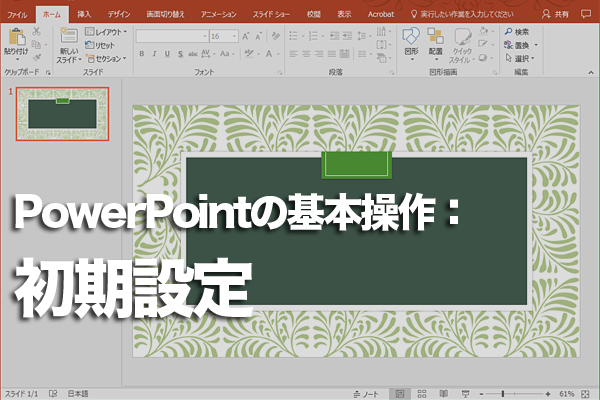Click the 61% zoom level
Image resolution: width=600 pixels, height=400 pixels.
pyautogui.click(x=566, y=394)
